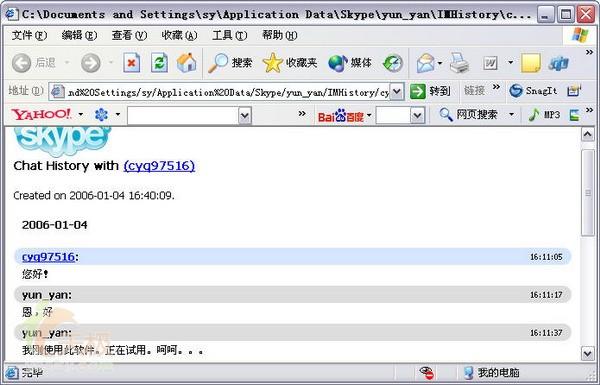Open Search with magnifier icon
Image resolution: width=600 pixels, height=385 pixels.
click(x=230, y=63)
